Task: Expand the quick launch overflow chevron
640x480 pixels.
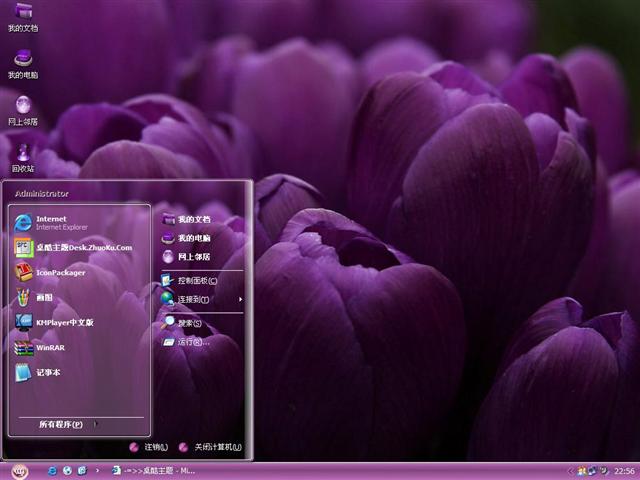Action: click(x=95, y=470)
